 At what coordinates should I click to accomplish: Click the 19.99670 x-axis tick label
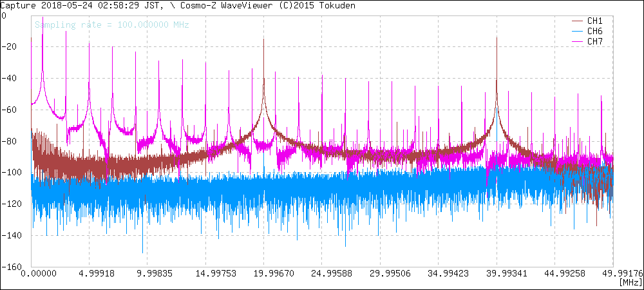[265, 274]
